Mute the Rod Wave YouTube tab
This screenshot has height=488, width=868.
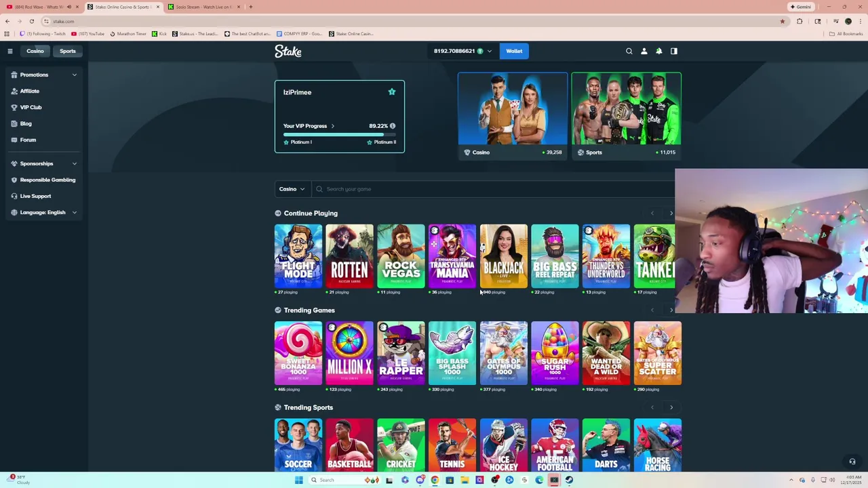coord(69,7)
